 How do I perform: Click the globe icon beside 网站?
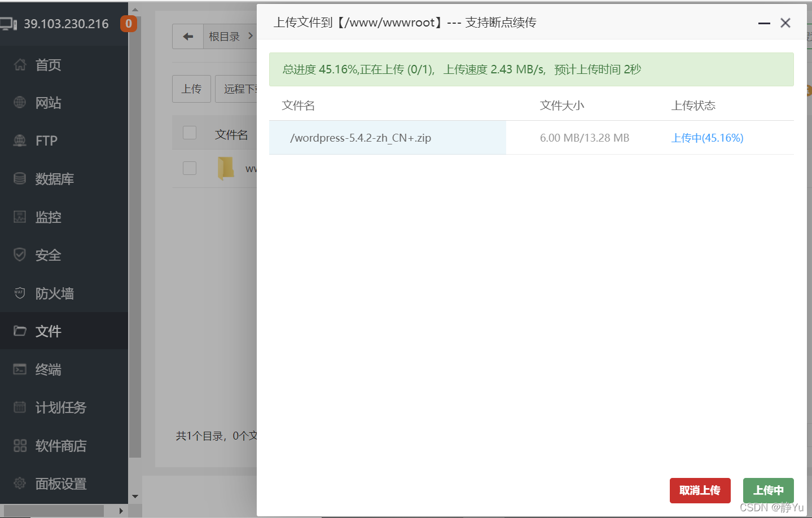(x=20, y=103)
